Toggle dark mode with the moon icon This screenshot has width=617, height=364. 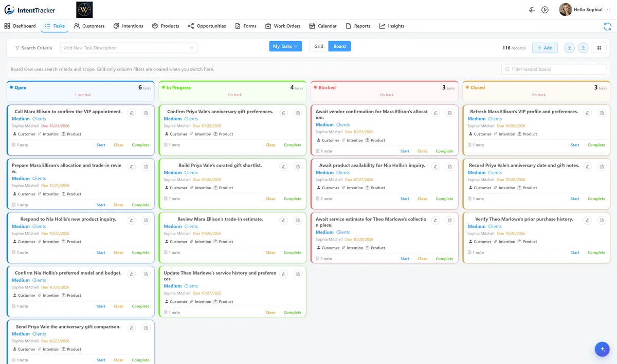coord(532,10)
